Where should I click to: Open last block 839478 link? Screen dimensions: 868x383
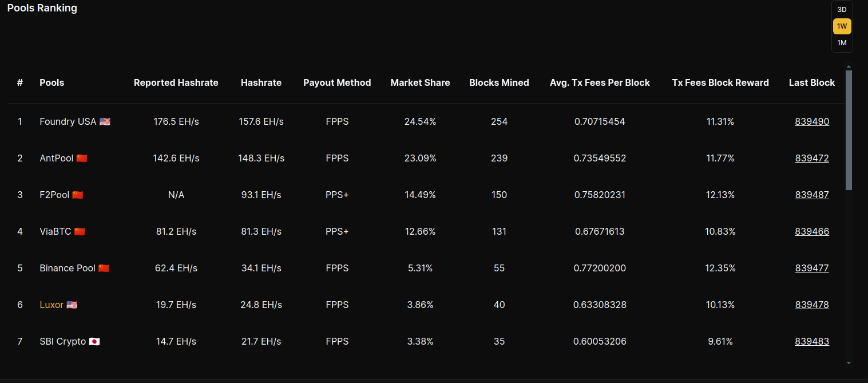click(811, 305)
